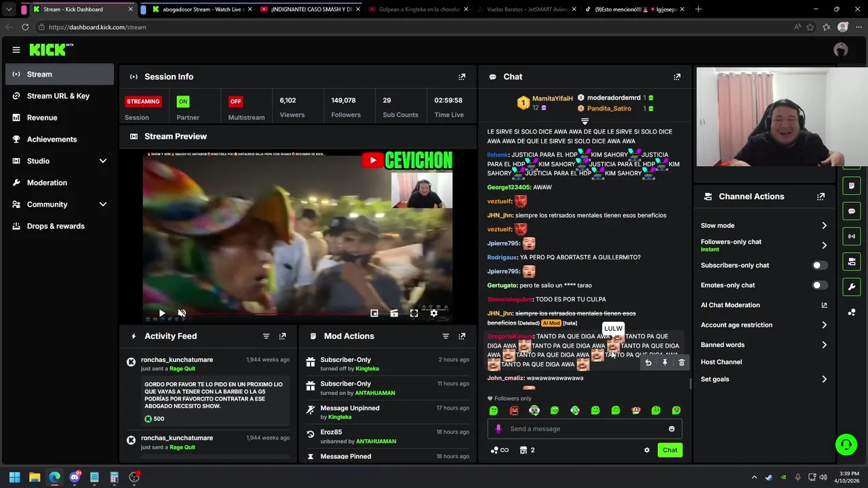Delete the hovered chat message
This screenshot has width=868, height=488.
(x=682, y=363)
